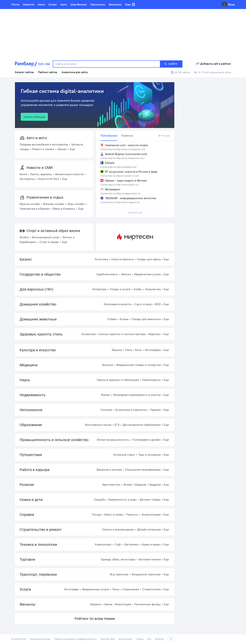246x644 pixels.
Task: Click the Узнать больше button
Action: tap(34, 117)
